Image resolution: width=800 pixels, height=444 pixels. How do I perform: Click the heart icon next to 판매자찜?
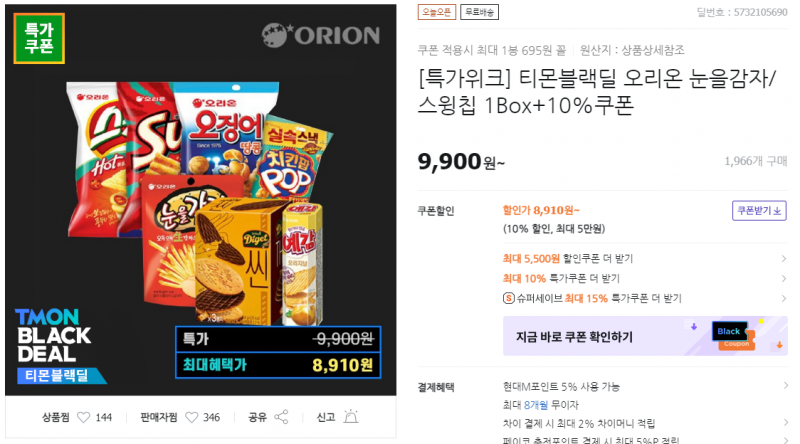(x=191, y=417)
